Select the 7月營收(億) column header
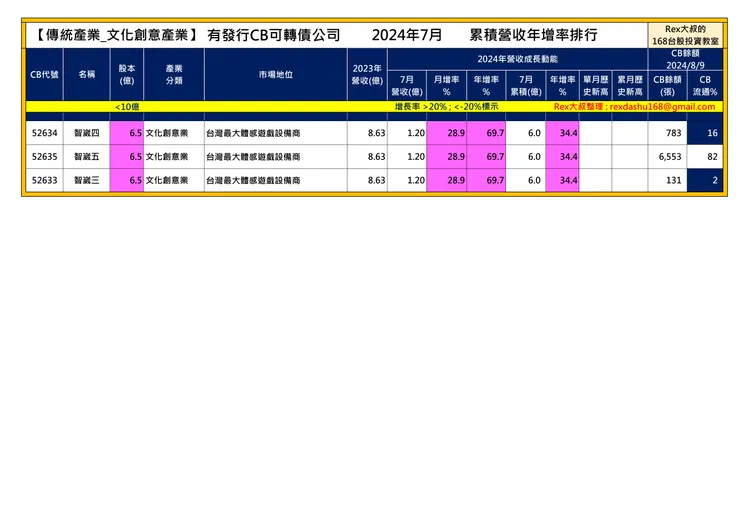 click(x=407, y=85)
